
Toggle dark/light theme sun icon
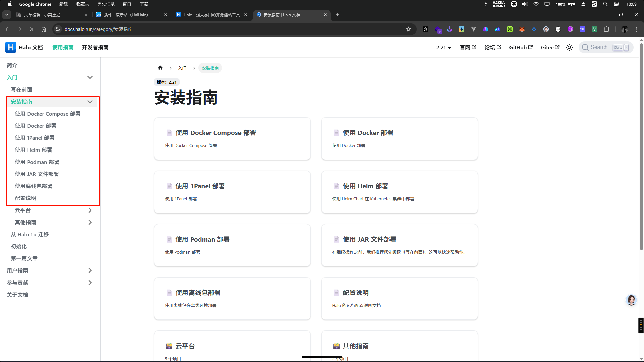(569, 47)
